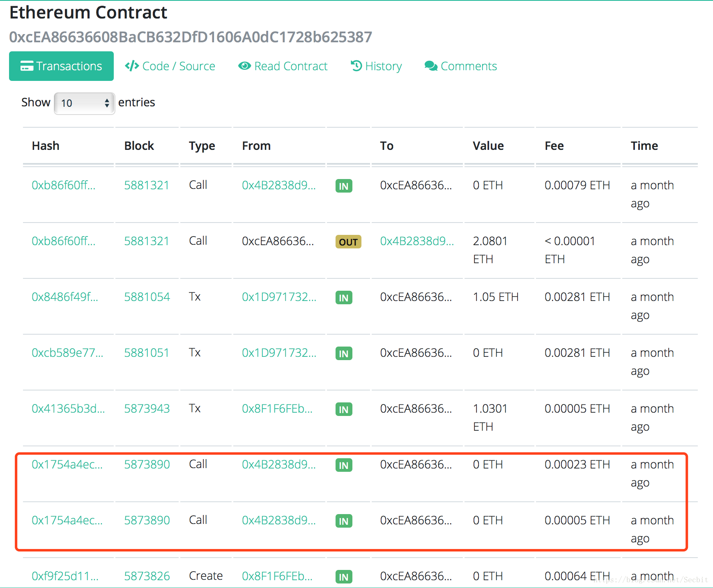Open sender 0x1D971732... in block 5881054 row
Viewport: 713px width, 588px height.
pyautogui.click(x=279, y=297)
